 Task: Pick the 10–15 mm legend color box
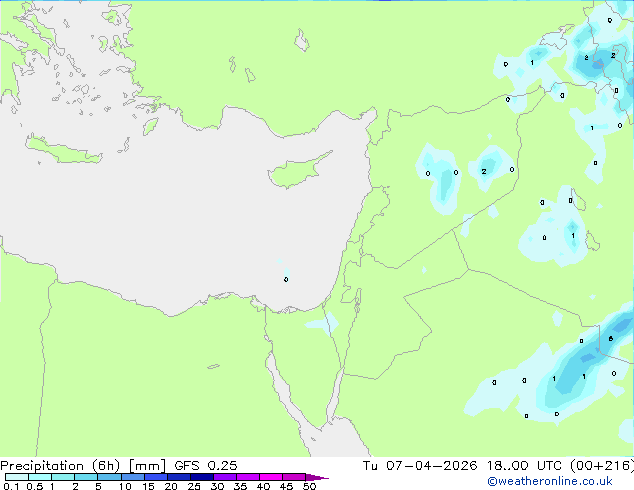coord(132,477)
